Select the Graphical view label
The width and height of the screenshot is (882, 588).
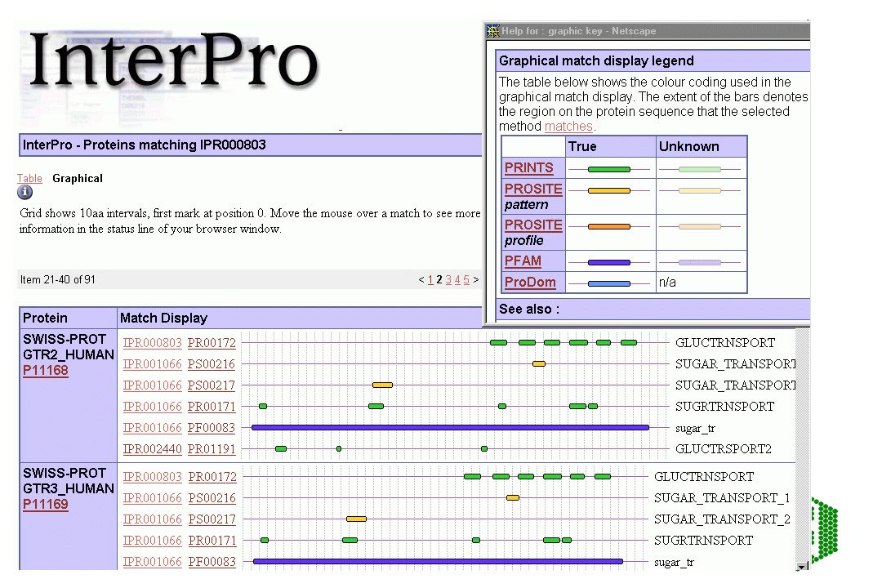click(77, 178)
